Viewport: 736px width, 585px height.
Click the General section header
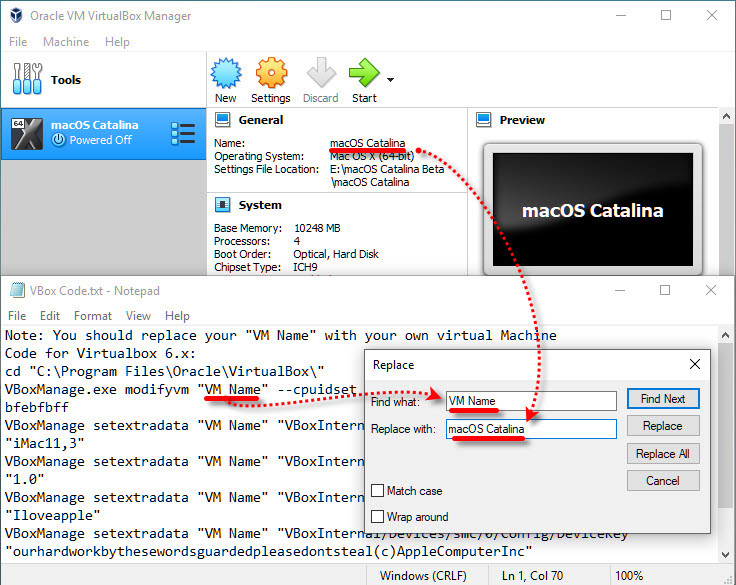click(x=261, y=120)
